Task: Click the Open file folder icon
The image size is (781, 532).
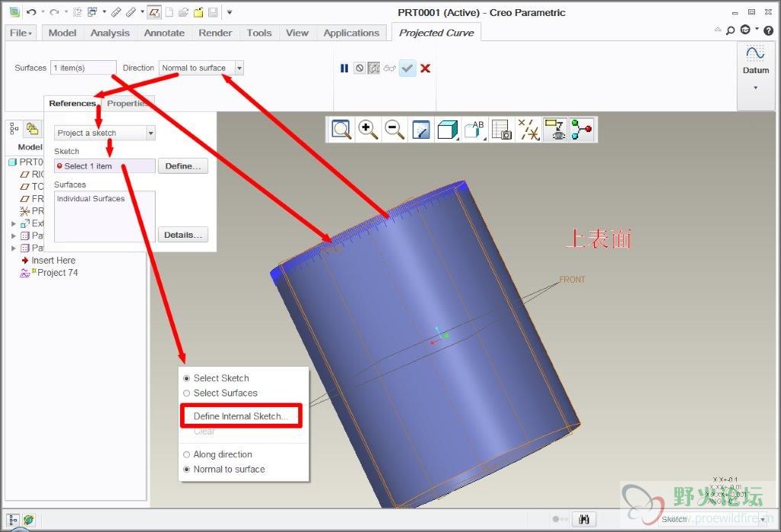Action: (183, 12)
